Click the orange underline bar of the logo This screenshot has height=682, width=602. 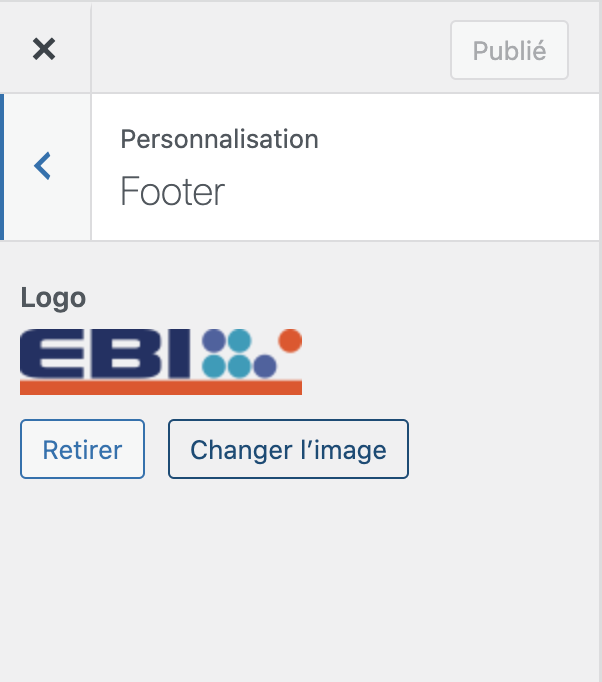click(161, 388)
